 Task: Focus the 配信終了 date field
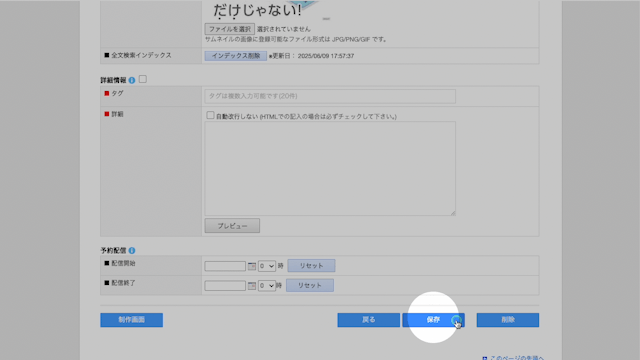click(225, 286)
